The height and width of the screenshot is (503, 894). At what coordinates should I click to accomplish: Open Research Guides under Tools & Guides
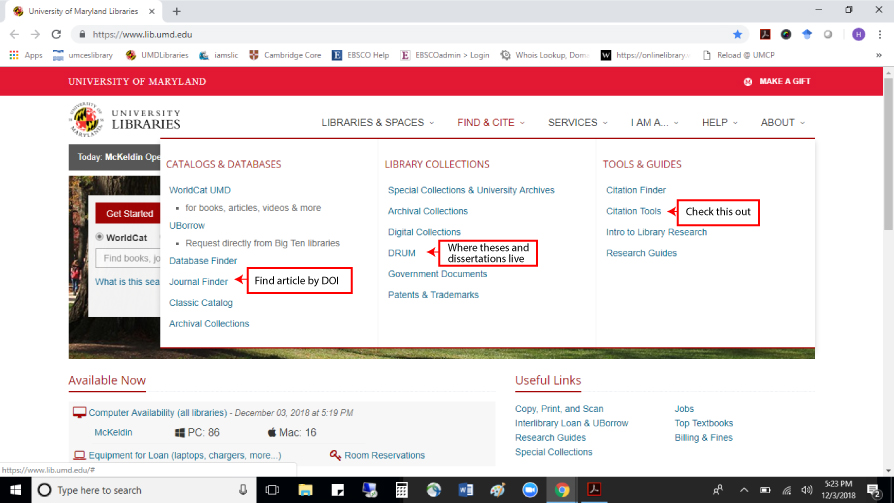[x=641, y=253]
